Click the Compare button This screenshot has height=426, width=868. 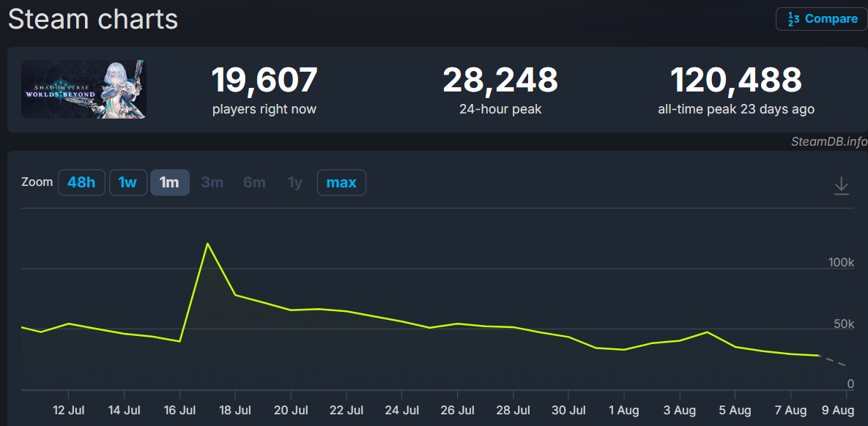click(822, 19)
